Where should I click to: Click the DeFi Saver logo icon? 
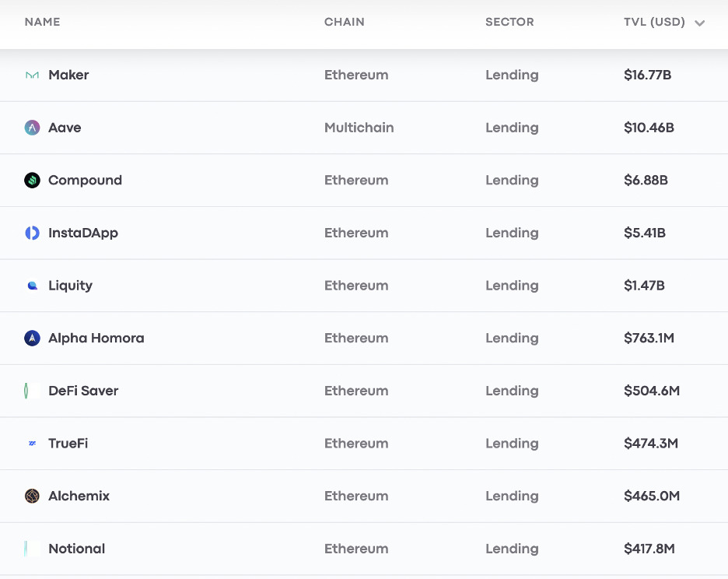point(26,391)
